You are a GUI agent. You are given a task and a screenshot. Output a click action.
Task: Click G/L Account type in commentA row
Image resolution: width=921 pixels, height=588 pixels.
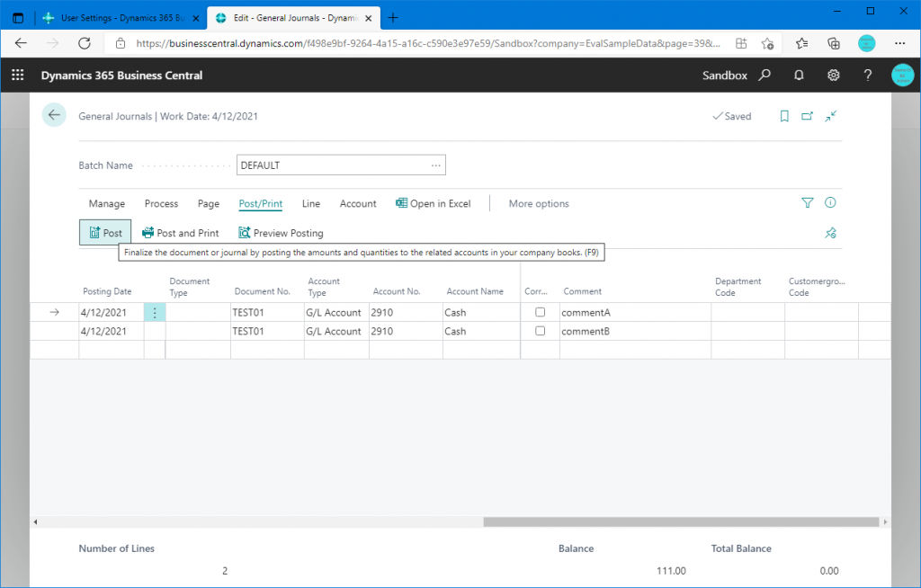(x=336, y=313)
